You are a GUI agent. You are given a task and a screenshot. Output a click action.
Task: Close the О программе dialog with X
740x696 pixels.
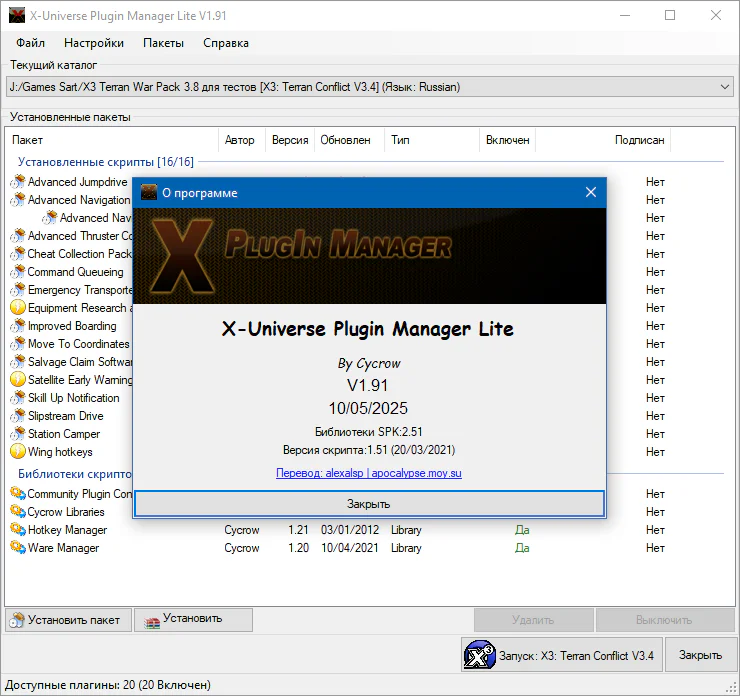click(x=591, y=193)
